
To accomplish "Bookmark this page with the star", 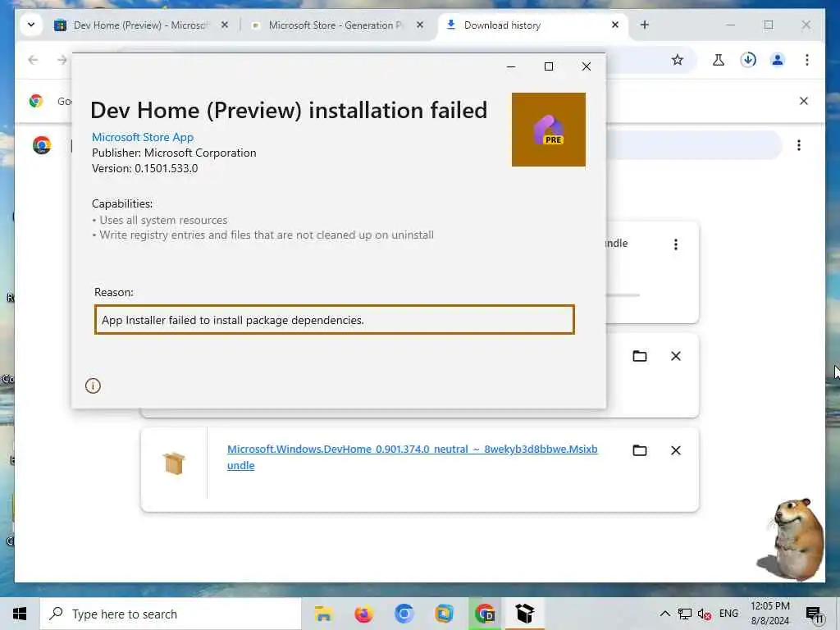I will coord(677,60).
